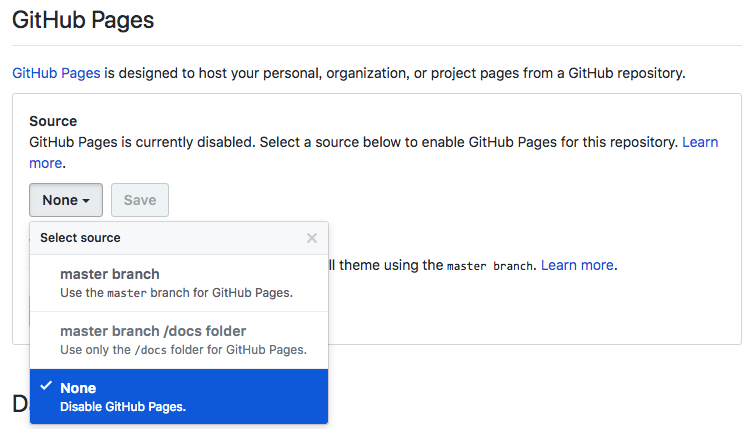Image resolution: width=744 pixels, height=429 pixels.
Task: Click the checkmark beside None option
Action: (x=46, y=386)
